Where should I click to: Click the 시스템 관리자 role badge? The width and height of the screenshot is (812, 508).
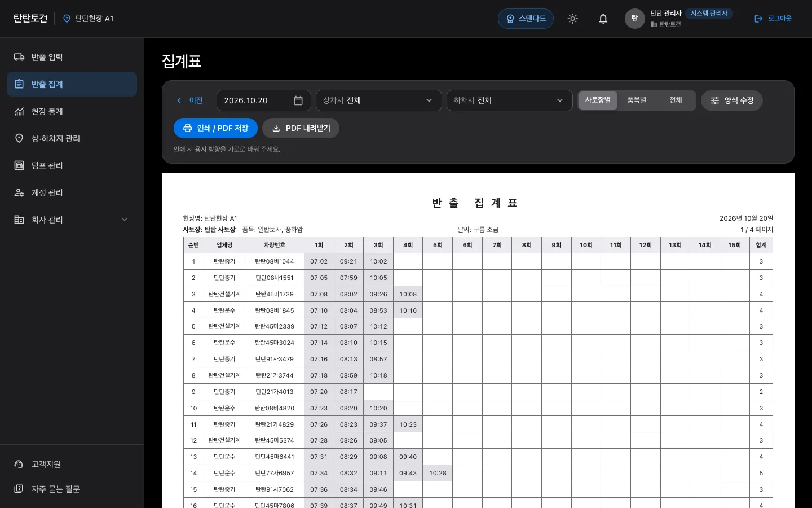[x=709, y=14]
